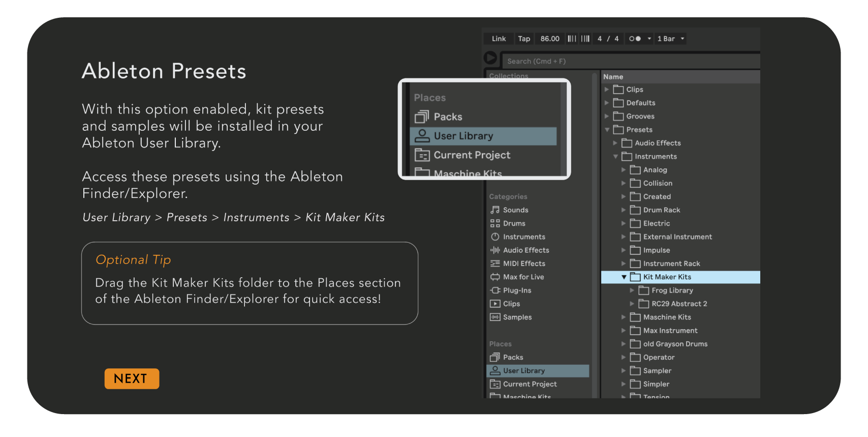Select the External Instrument folder row
Viewport: 868px width, 437px height.
[x=680, y=237]
